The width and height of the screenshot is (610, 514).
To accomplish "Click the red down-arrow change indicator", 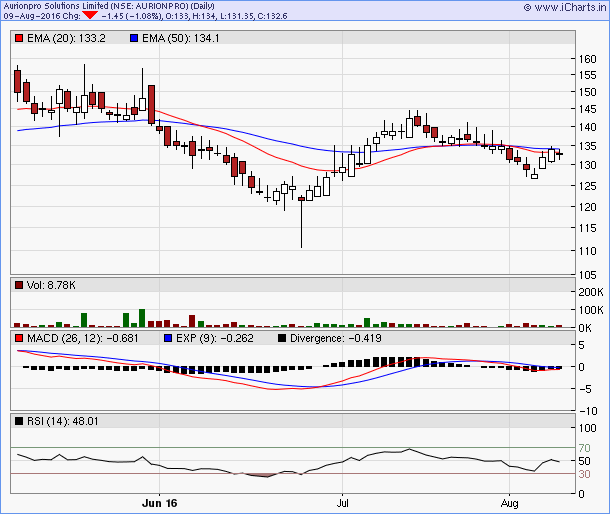I will 90,16.
